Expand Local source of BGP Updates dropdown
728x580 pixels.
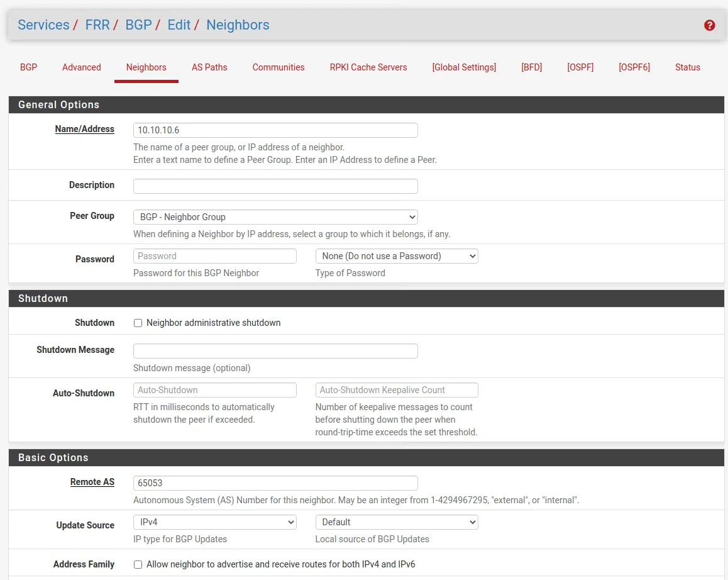coord(397,522)
